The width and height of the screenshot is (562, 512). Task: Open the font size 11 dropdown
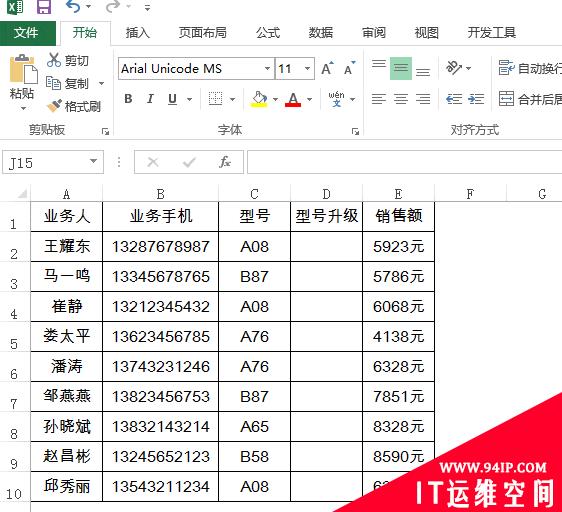308,68
